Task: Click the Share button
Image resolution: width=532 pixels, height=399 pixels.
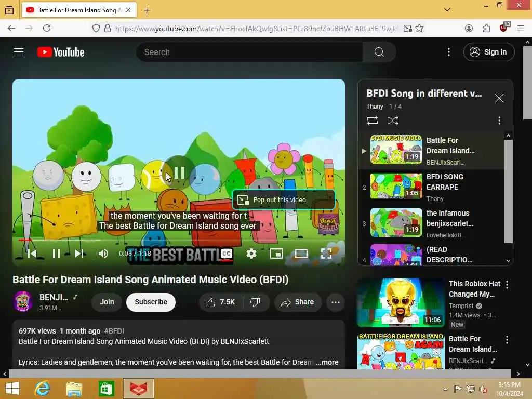Action: point(298,302)
